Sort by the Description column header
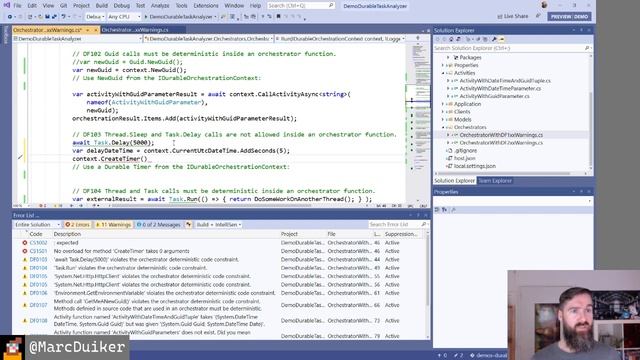The width and height of the screenshot is (640, 360). (67, 234)
